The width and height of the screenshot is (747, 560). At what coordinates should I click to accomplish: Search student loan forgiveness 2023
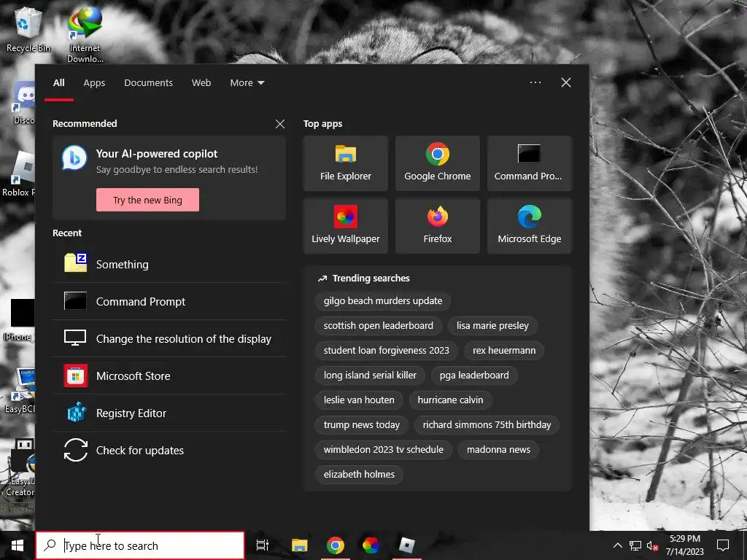point(387,351)
